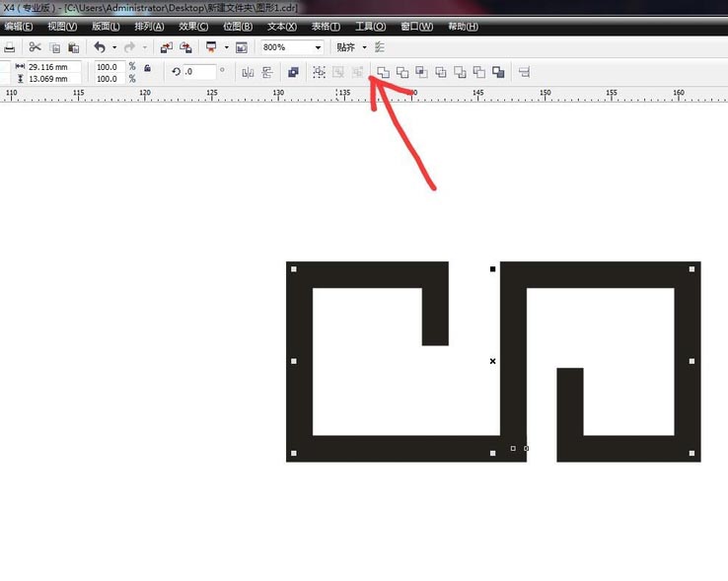Click the Print icon

point(9,47)
